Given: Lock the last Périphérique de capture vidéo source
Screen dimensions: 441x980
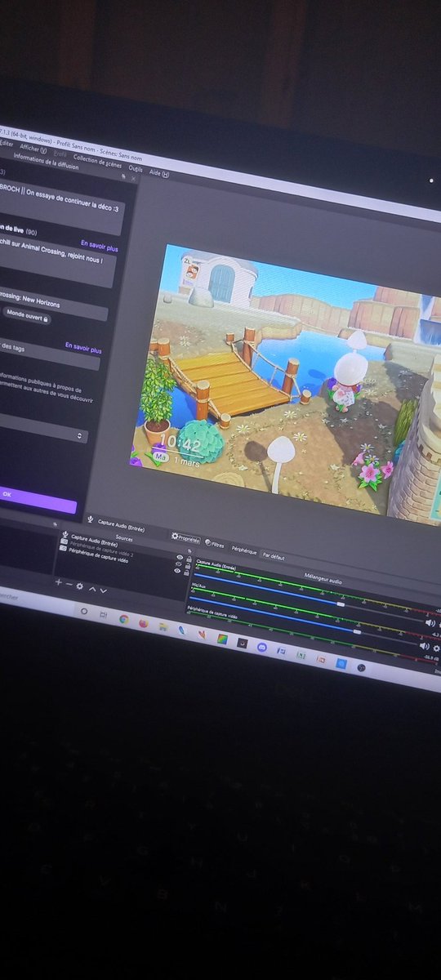Looking at the screenshot, I should click(187, 572).
